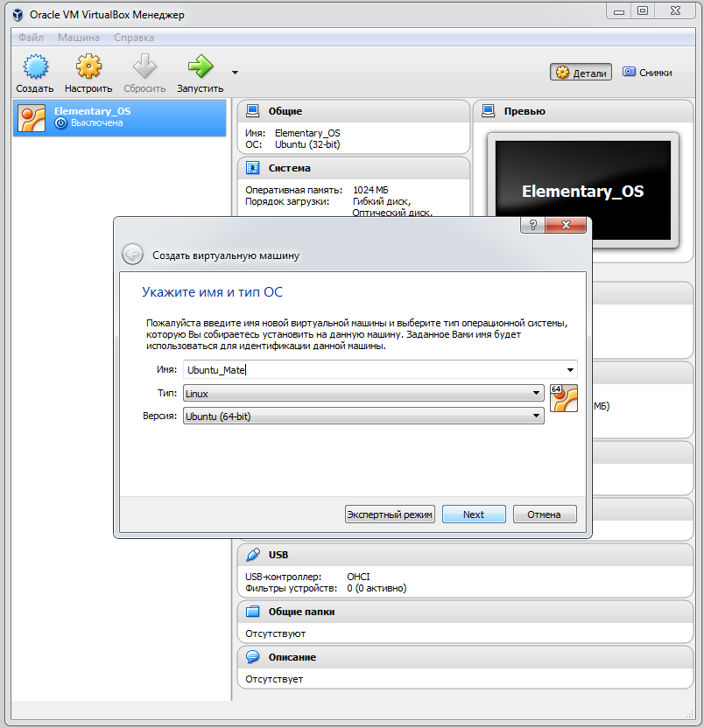Click the 64-bit Ubuntu OS type icon
This screenshot has height=728, width=704.
[564, 398]
